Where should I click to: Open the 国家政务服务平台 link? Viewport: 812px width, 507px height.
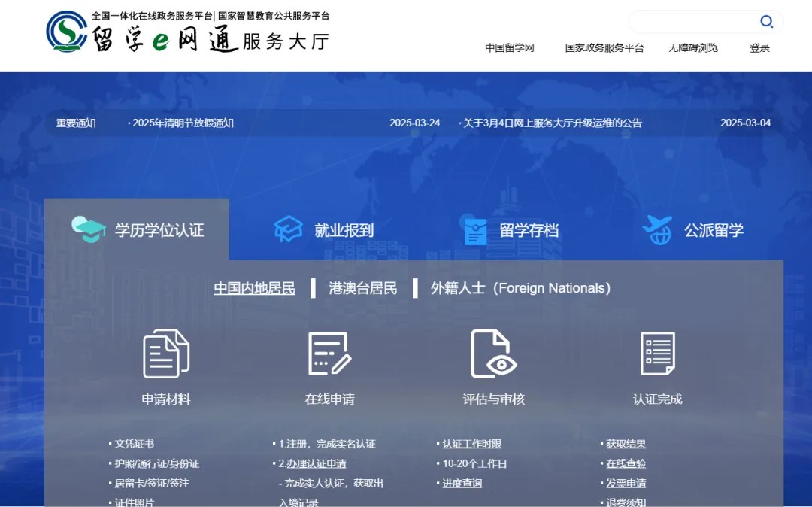point(604,48)
